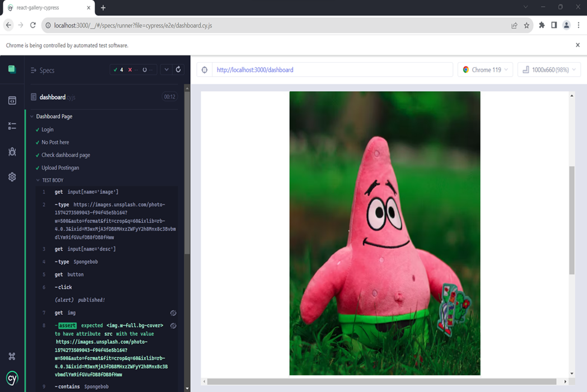View site information icon in address bar

click(x=48, y=25)
